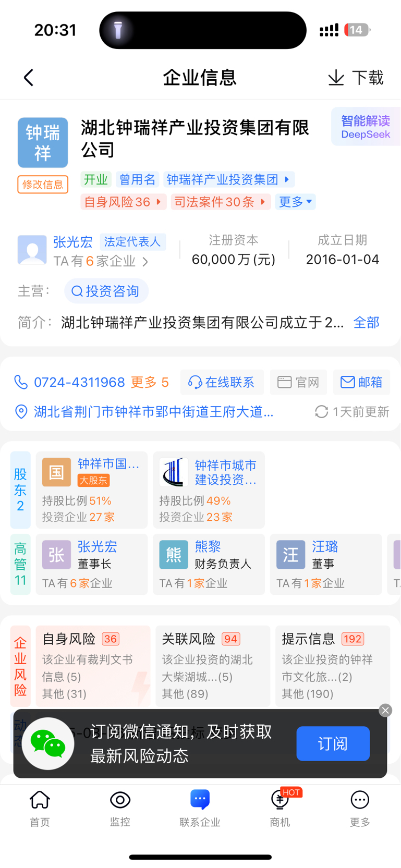Search main business 投资咨询
401x868 pixels.
tap(106, 291)
